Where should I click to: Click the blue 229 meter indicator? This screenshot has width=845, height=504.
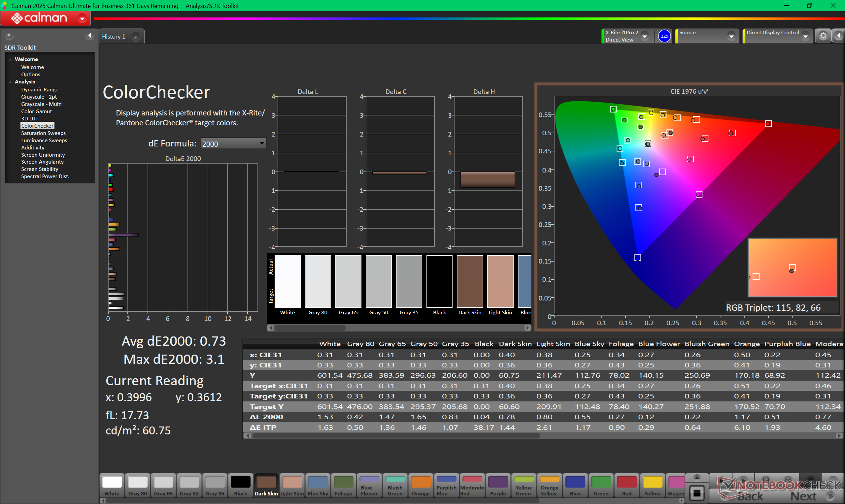(664, 36)
